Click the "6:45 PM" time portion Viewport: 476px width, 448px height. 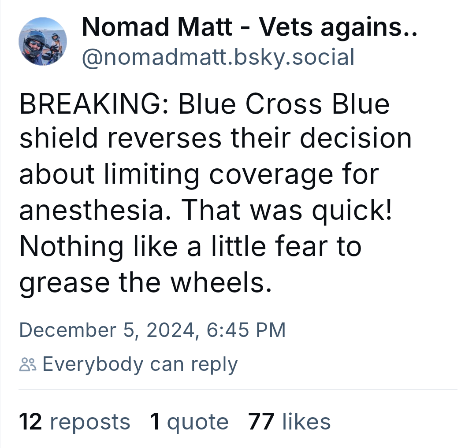(246, 330)
